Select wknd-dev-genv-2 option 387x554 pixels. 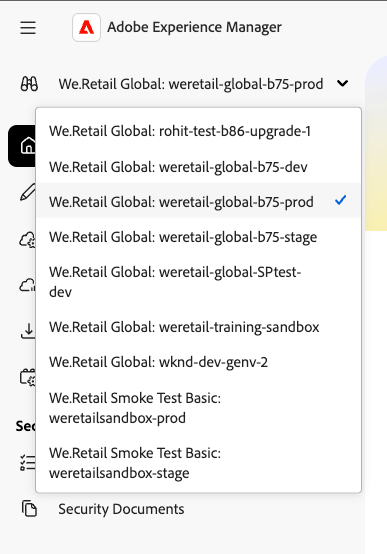tap(198, 362)
